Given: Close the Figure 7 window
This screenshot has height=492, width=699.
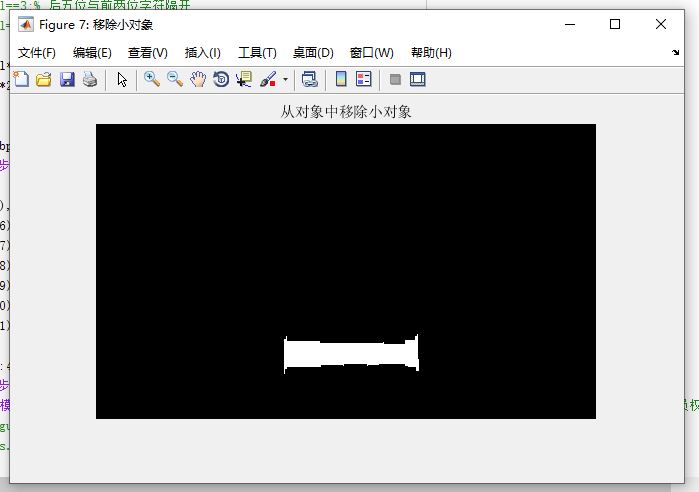Looking at the screenshot, I should 661,24.
